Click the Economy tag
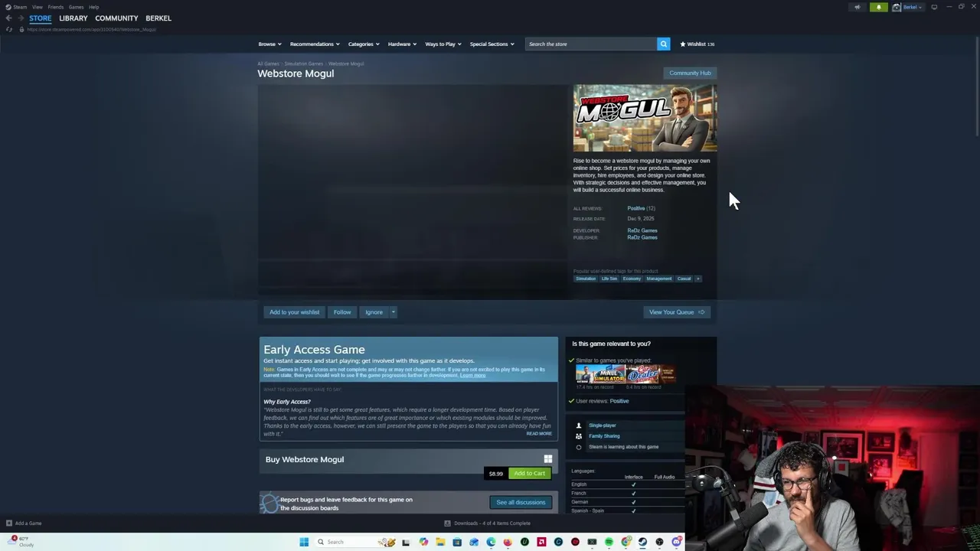 point(632,279)
